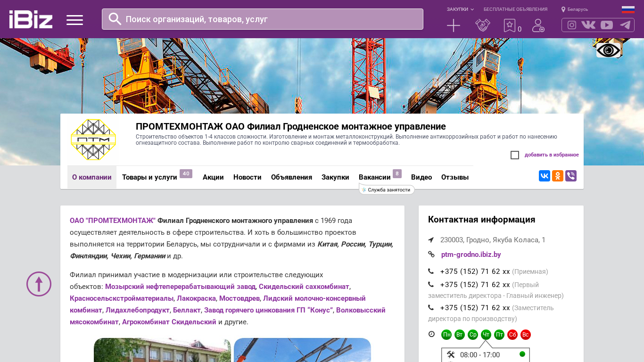Share via orange Odnoklassniki button
644x362 pixels.
[x=558, y=176]
